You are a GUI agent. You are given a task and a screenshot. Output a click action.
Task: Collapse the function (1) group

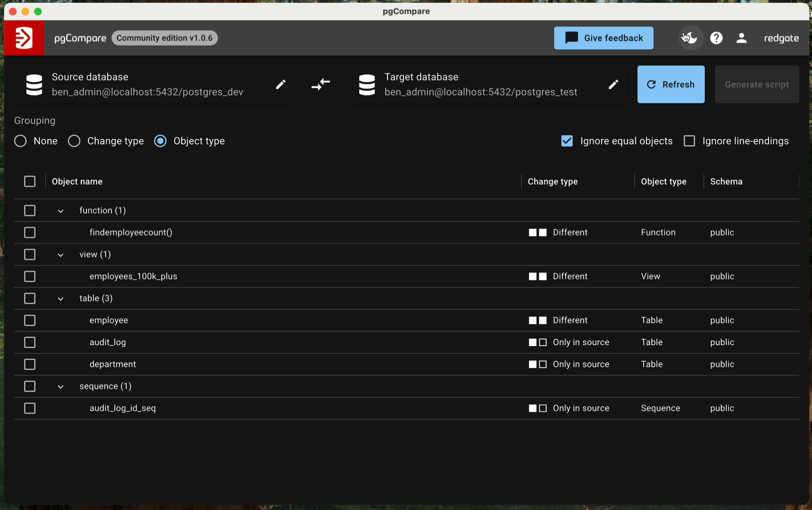click(x=61, y=211)
